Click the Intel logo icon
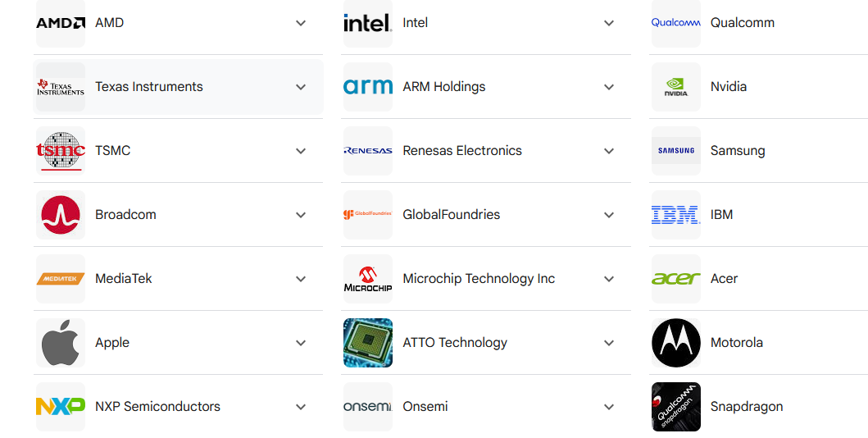The width and height of the screenshot is (868, 438). pyautogui.click(x=368, y=23)
